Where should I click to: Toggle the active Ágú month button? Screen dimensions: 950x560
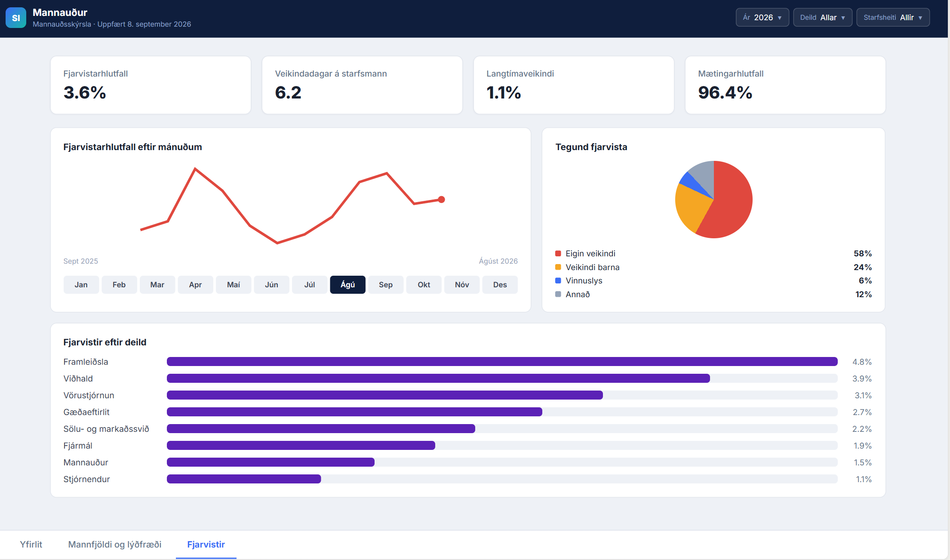coord(347,285)
